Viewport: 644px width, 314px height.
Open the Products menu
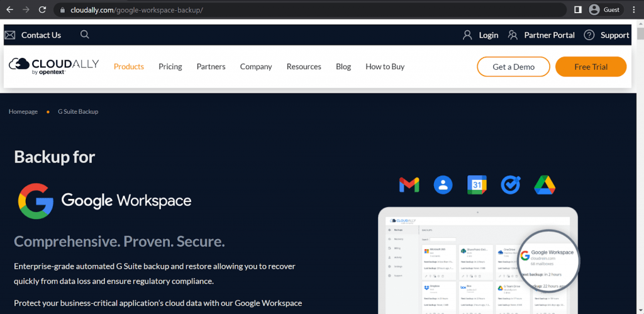click(x=129, y=67)
